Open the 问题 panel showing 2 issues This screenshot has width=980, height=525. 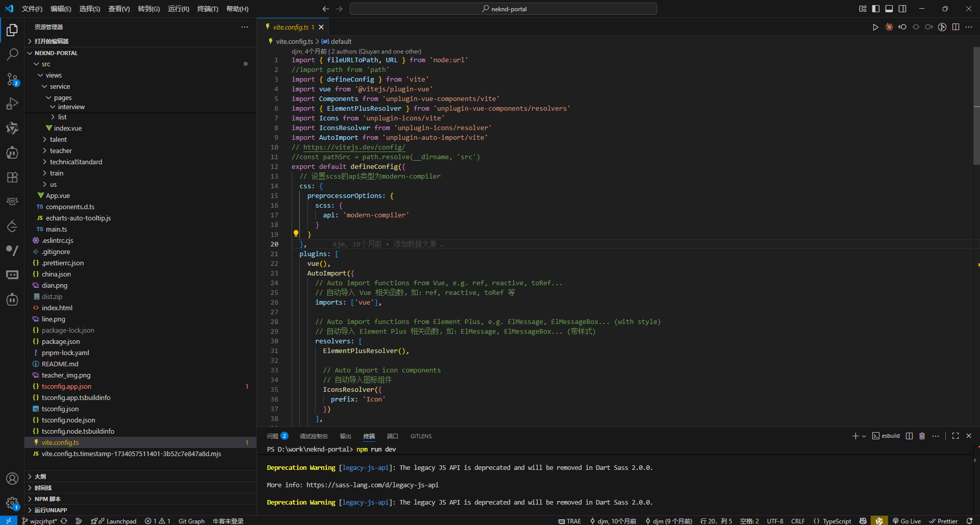click(273, 436)
